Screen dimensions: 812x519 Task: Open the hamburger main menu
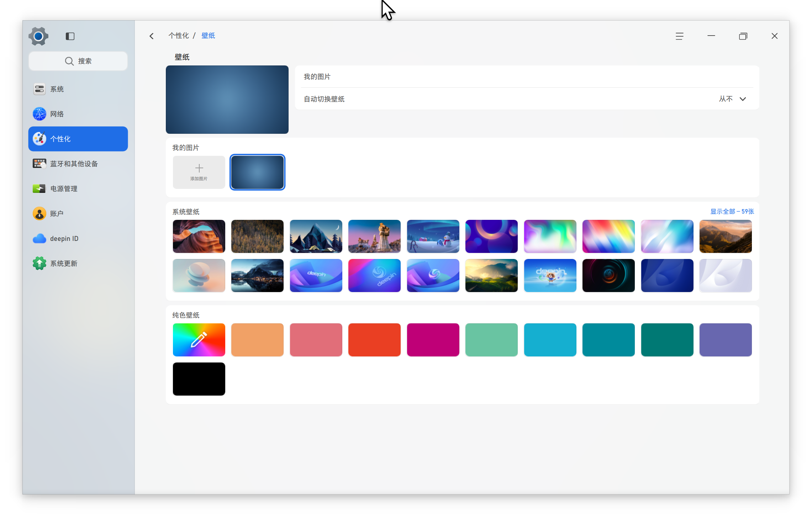tap(679, 36)
